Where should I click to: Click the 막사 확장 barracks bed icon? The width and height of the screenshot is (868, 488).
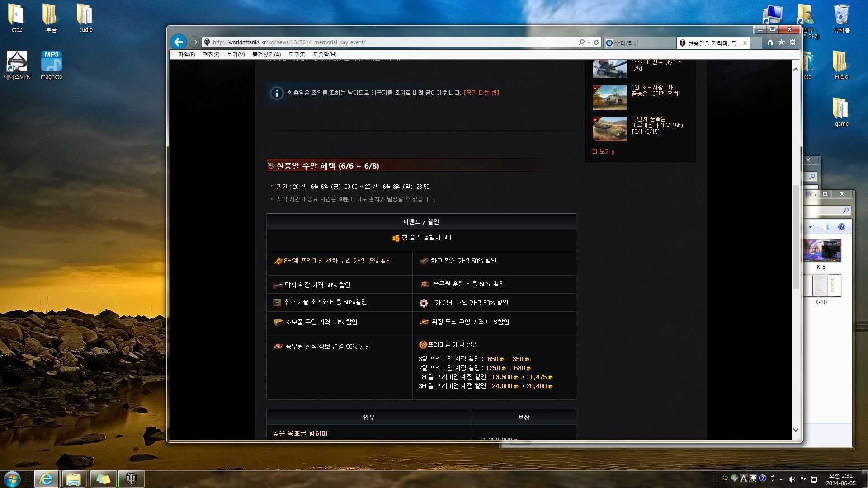[x=278, y=286]
